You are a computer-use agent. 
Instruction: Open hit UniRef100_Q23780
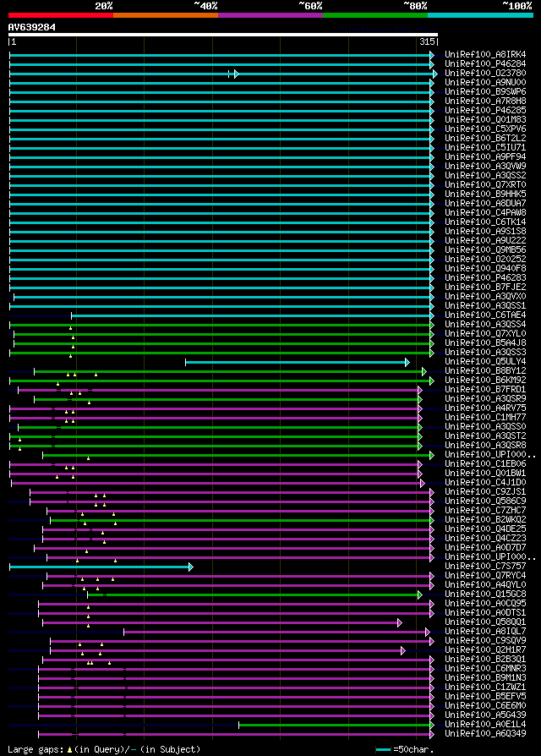point(485,74)
